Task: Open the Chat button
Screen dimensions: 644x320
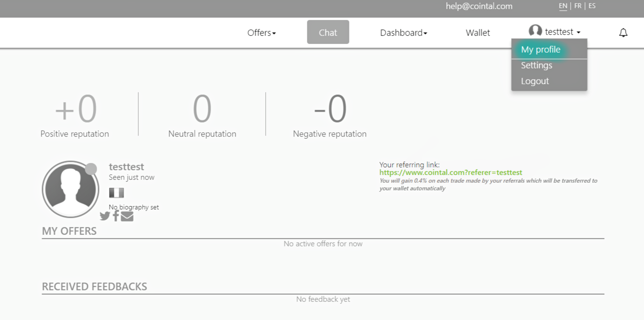Action: coord(328,32)
